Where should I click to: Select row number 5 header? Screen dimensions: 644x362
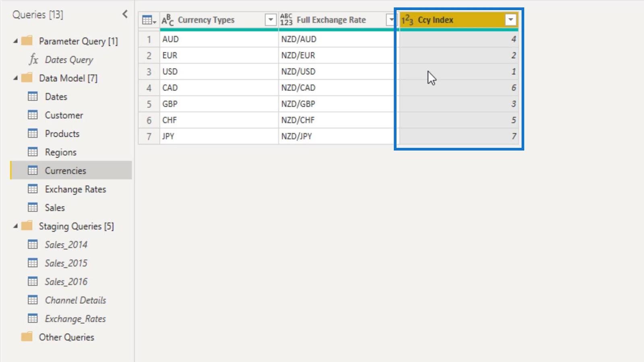click(x=149, y=104)
